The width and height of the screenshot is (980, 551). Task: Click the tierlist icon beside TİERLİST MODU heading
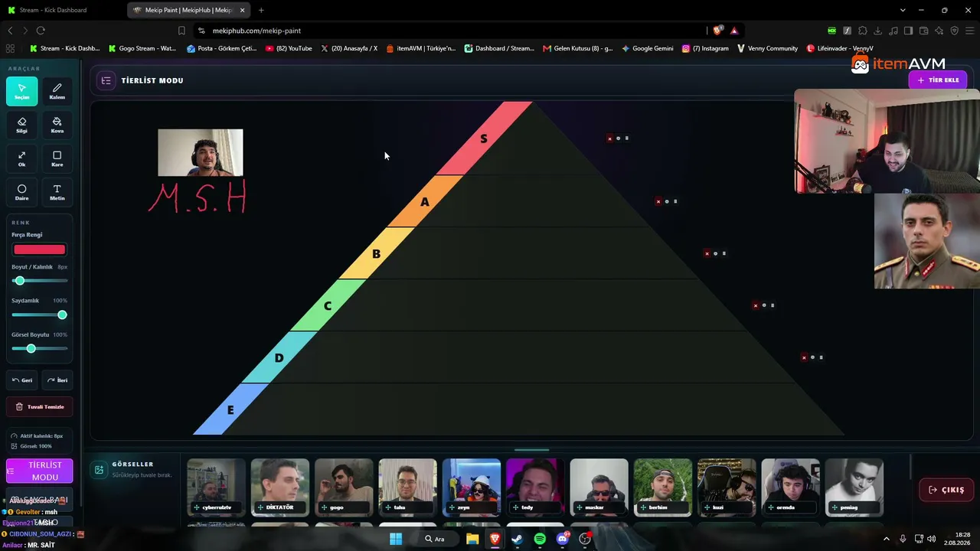[x=106, y=80]
